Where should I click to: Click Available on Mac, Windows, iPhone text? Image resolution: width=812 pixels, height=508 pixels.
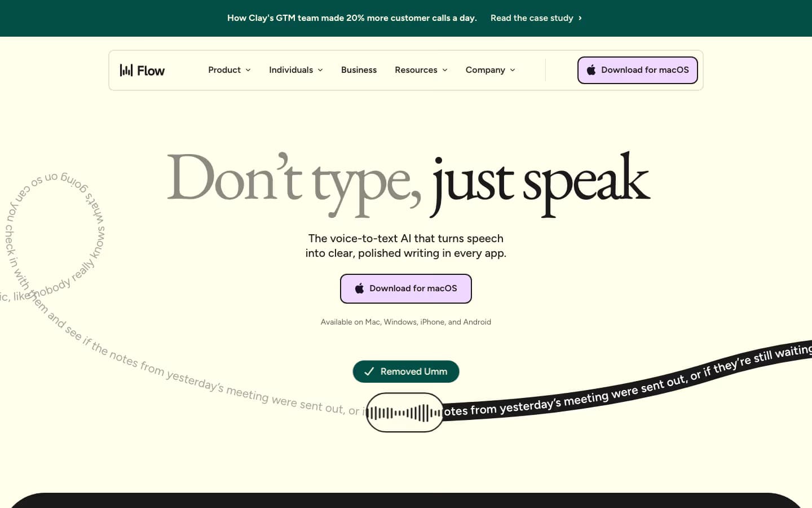pos(406,322)
